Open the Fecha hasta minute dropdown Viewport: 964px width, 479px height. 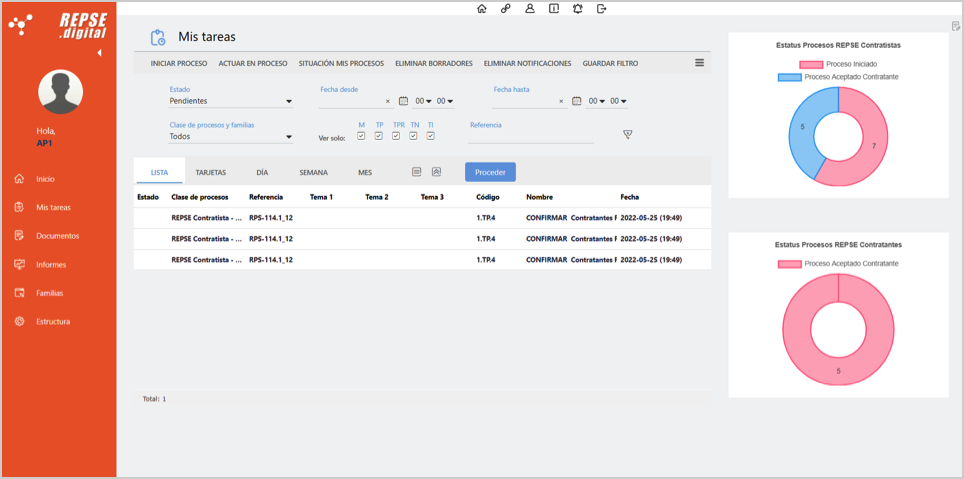[x=618, y=101]
